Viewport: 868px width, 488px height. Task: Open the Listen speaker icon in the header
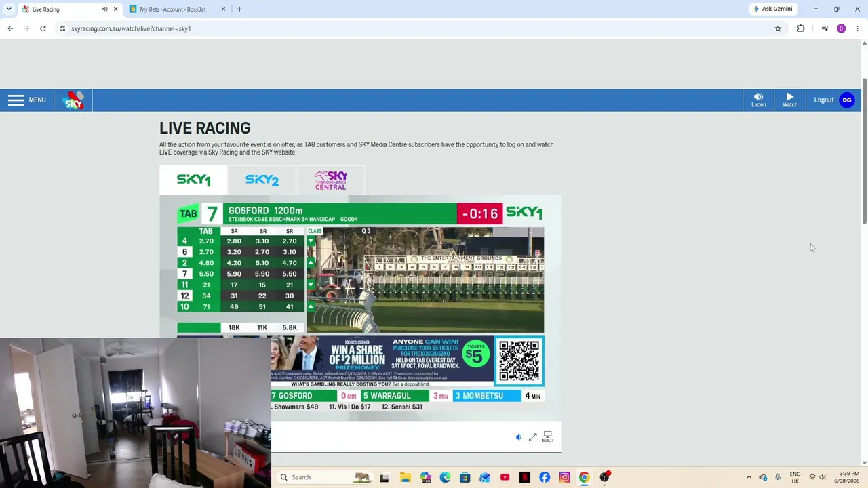(x=758, y=100)
